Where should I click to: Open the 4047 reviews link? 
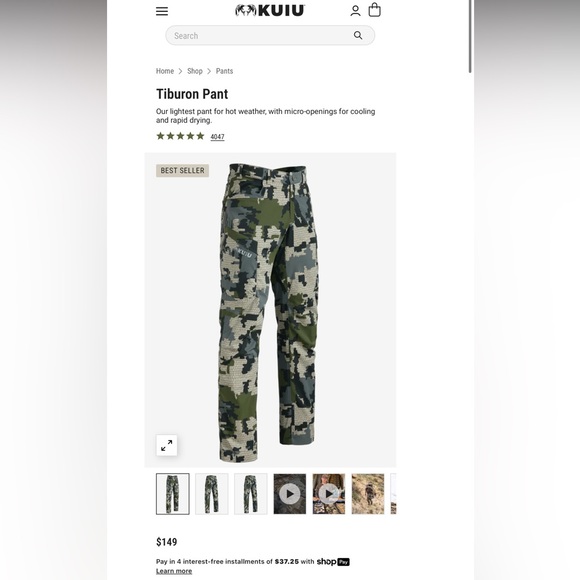pyautogui.click(x=217, y=137)
